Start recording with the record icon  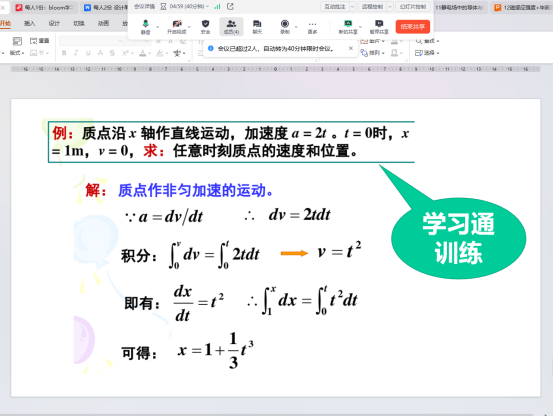pyautogui.click(x=285, y=27)
